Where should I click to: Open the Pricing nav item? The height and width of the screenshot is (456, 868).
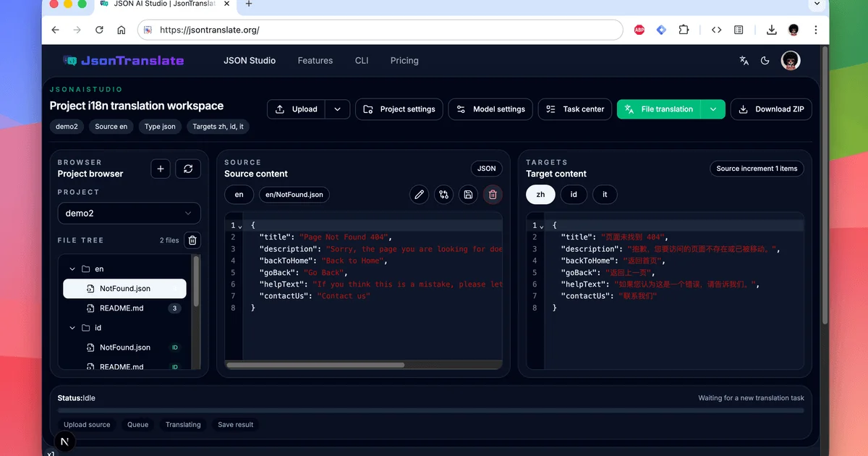404,61
